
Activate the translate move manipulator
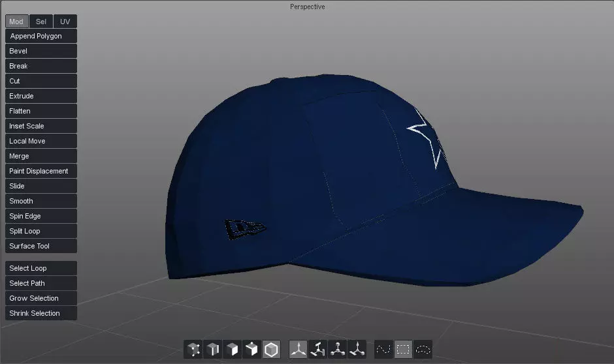click(x=298, y=349)
